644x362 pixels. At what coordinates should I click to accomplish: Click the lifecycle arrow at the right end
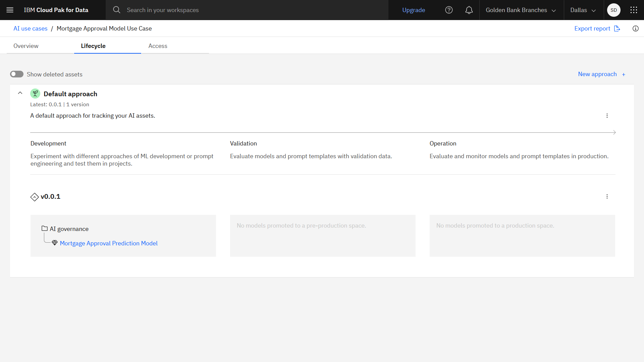tap(614, 132)
